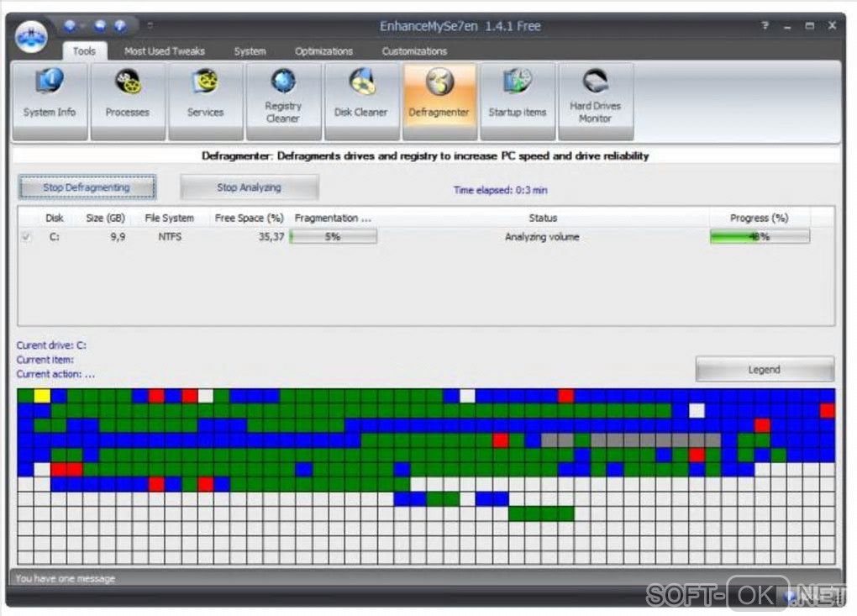Viewport: 857px width, 616px height.
Task: Open the EnhanceMySe7en application orb menu
Action: point(30,37)
